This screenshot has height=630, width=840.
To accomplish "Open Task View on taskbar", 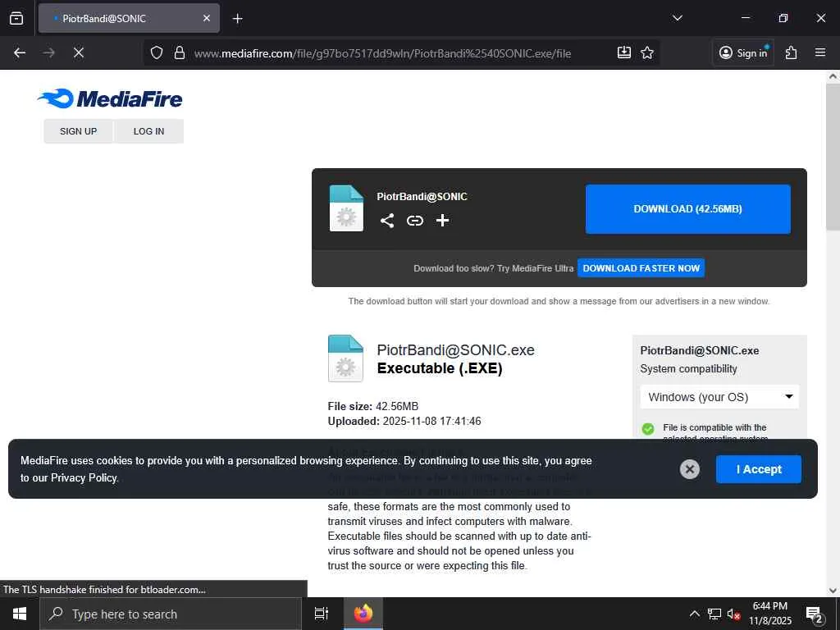I will (x=322, y=614).
